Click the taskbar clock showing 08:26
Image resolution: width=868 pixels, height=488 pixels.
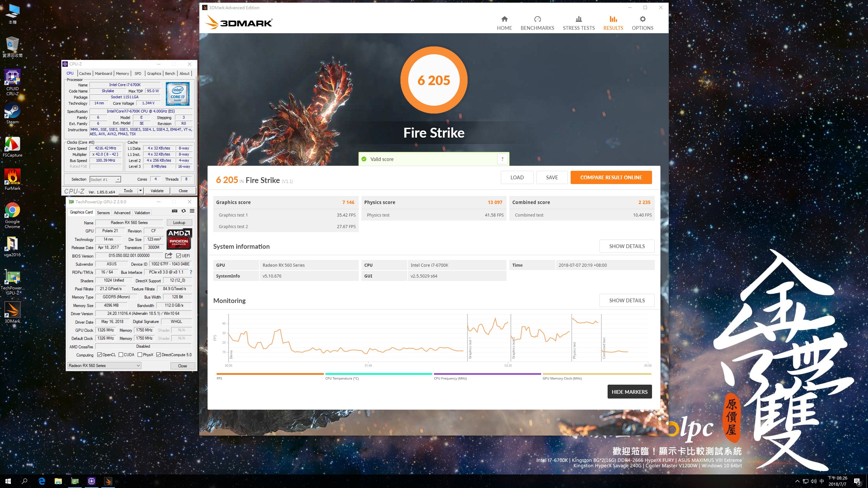tap(837, 481)
